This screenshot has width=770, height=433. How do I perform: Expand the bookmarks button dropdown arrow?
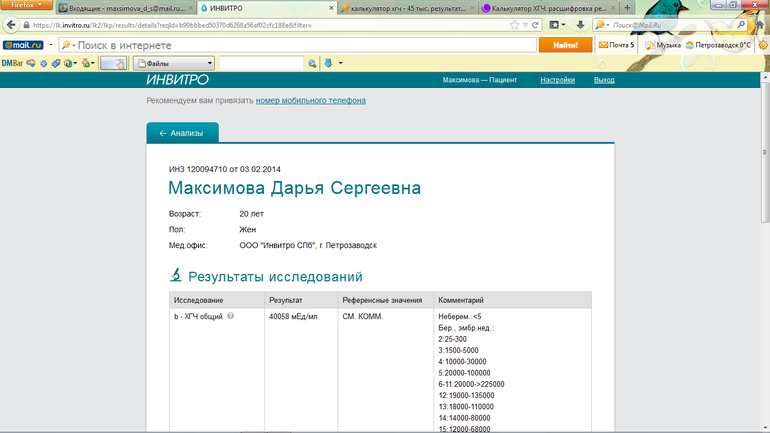[x=563, y=25]
